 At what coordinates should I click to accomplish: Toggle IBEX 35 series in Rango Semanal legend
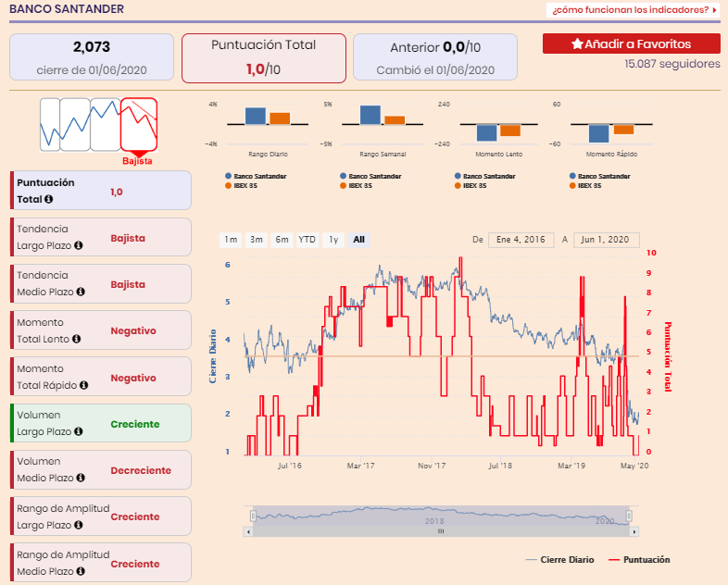[356, 185]
